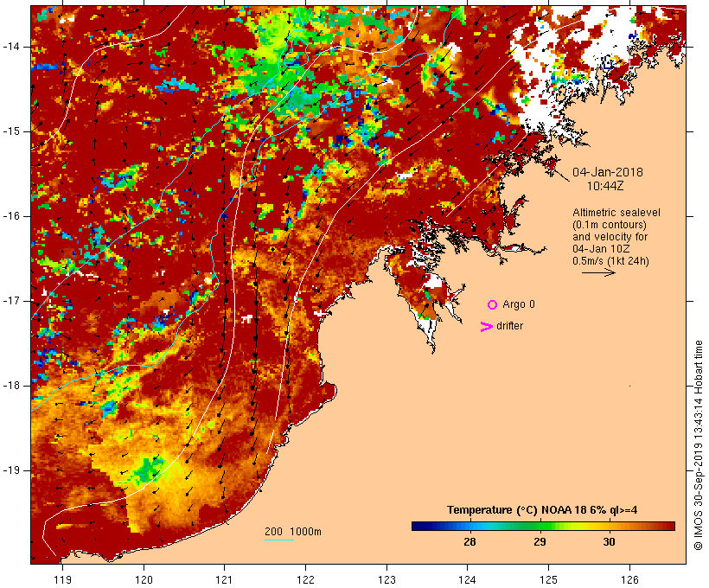Click the velocity scale reference arrow

click(x=598, y=272)
